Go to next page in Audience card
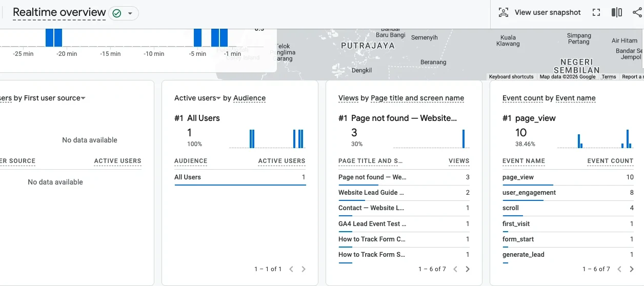 pos(304,269)
